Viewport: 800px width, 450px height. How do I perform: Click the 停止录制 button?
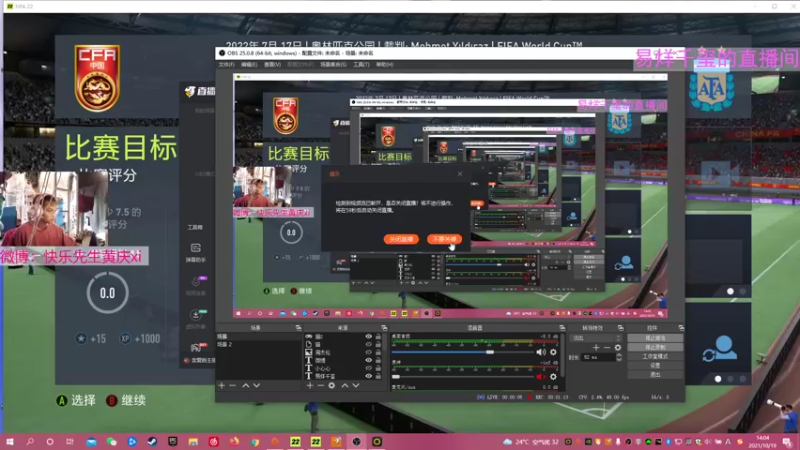[x=655, y=347]
